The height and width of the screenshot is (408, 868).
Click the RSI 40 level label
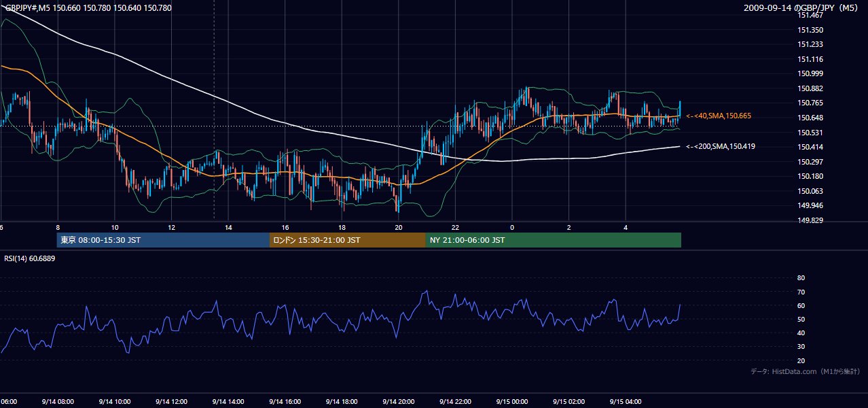click(x=801, y=333)
